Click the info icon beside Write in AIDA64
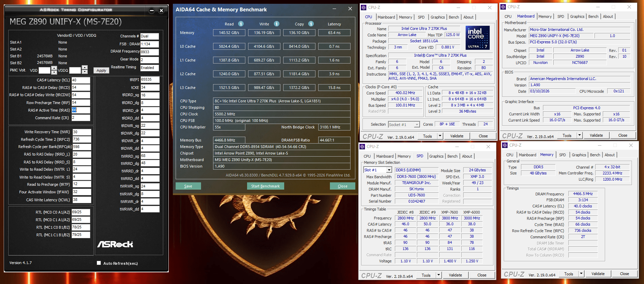The height and width of the screenshot is (284, 644). (277, 24)
